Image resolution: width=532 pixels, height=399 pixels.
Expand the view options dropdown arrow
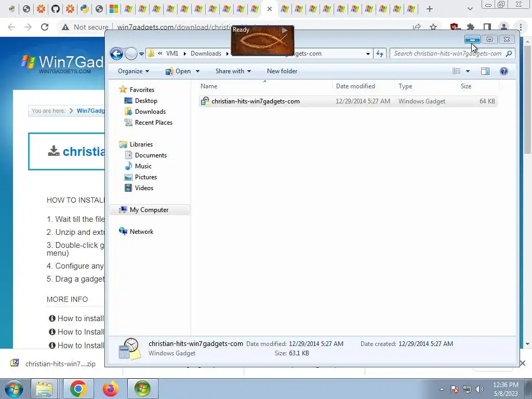coord(468,71)
